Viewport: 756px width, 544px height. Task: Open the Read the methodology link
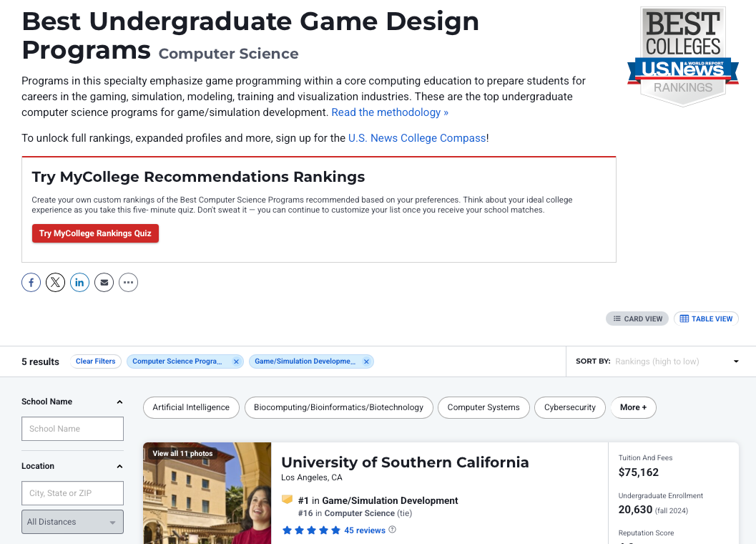pyautogui.click(x=390, y=112)
